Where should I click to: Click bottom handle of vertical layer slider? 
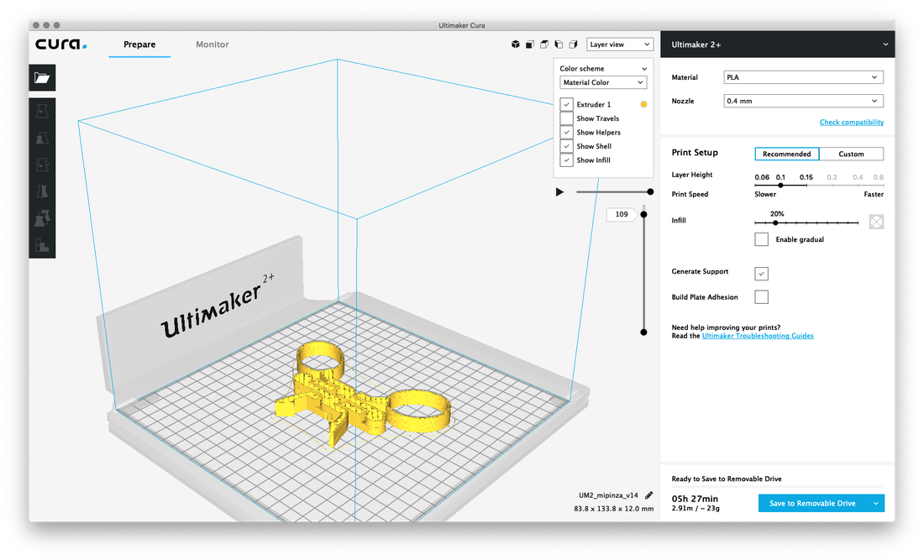tap(643, 332)
